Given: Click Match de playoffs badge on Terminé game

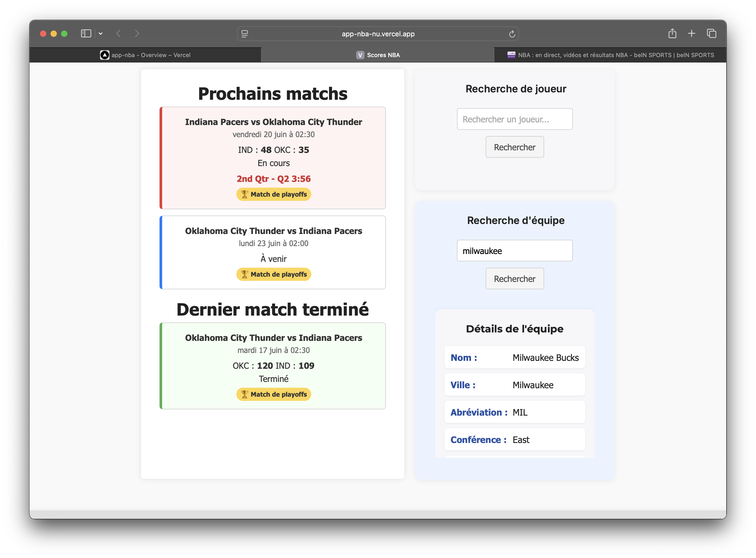Looking at the screenshot, I should point(273,394).
